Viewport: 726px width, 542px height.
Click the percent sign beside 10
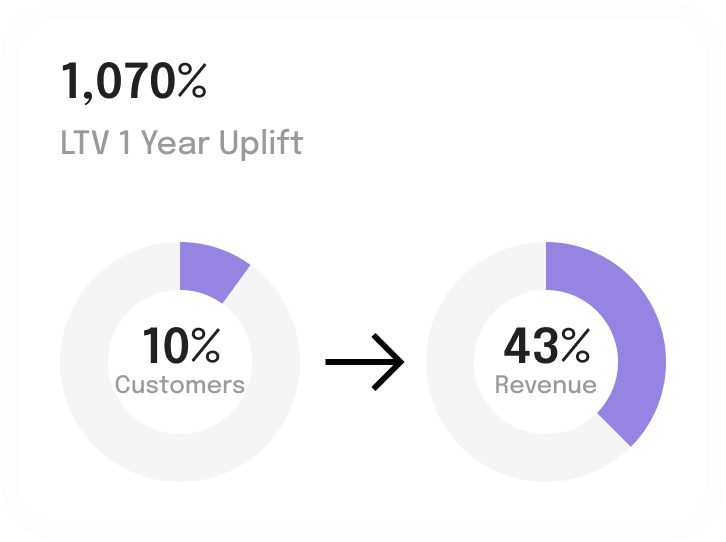pos(205,346)
